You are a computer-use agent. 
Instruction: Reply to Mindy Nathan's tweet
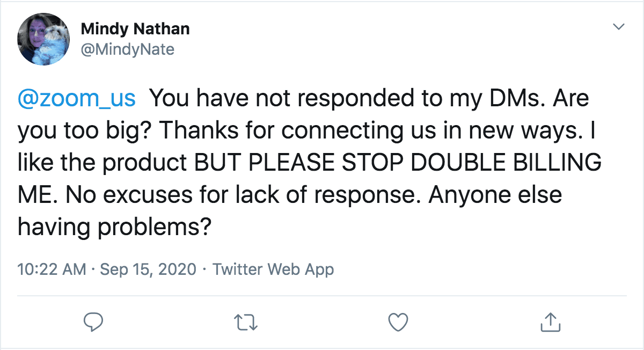pyautogui.click(x=94, y=322)
